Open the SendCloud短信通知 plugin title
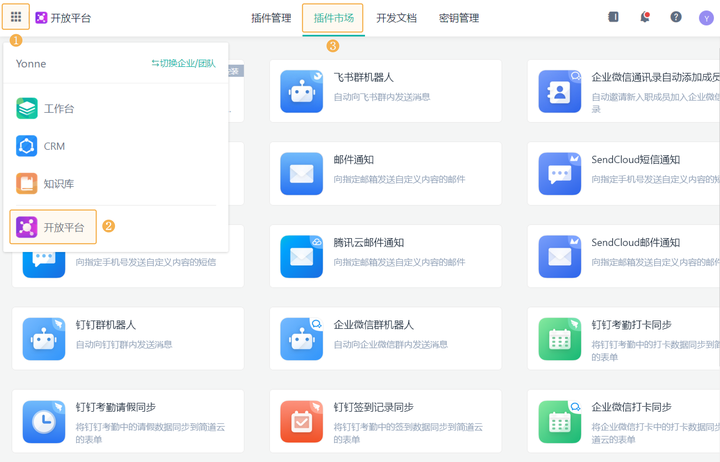This screenshot has height=462, width=720. point(636,160)
